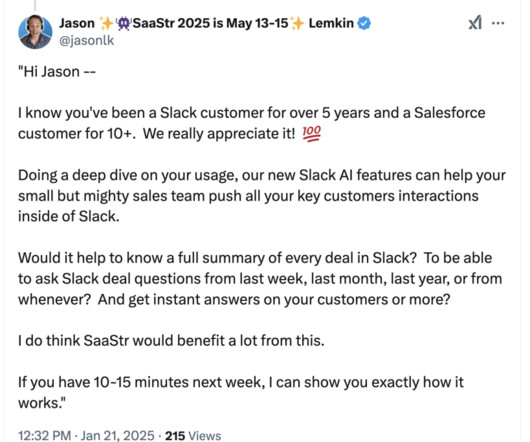The height and width of the screenshot is (442, 530).
Task: Click the sparkle emoji before Lemkin
Action: (x=297, y=23)
